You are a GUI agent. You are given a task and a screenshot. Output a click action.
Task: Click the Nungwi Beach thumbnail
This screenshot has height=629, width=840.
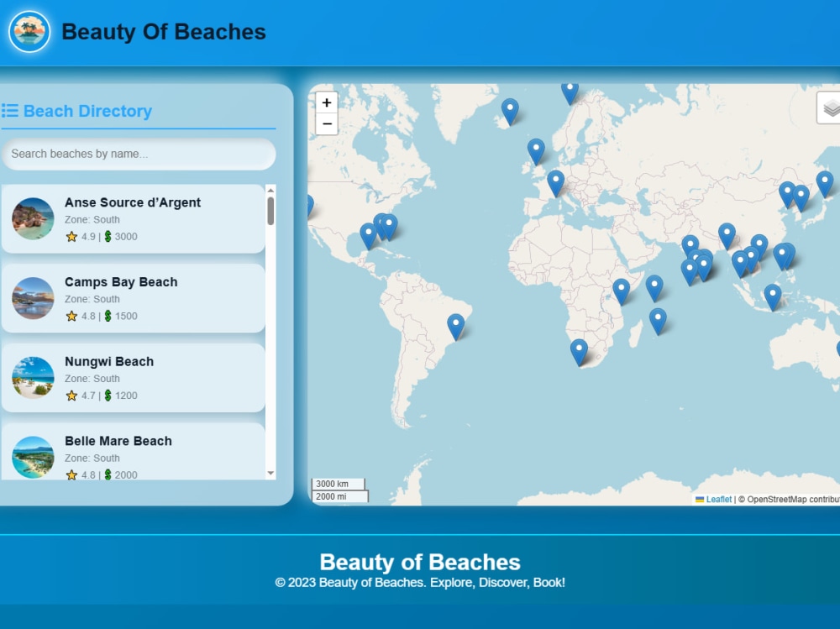(34, 378)
